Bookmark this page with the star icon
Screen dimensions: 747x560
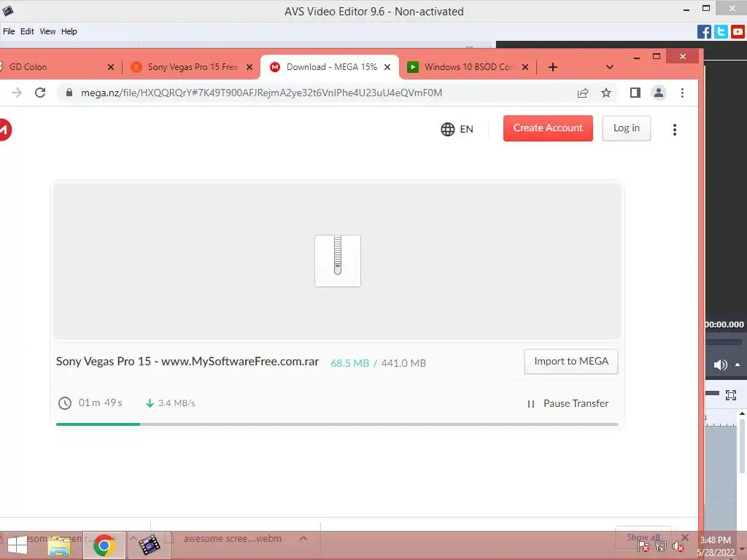[x=606, y=93]
